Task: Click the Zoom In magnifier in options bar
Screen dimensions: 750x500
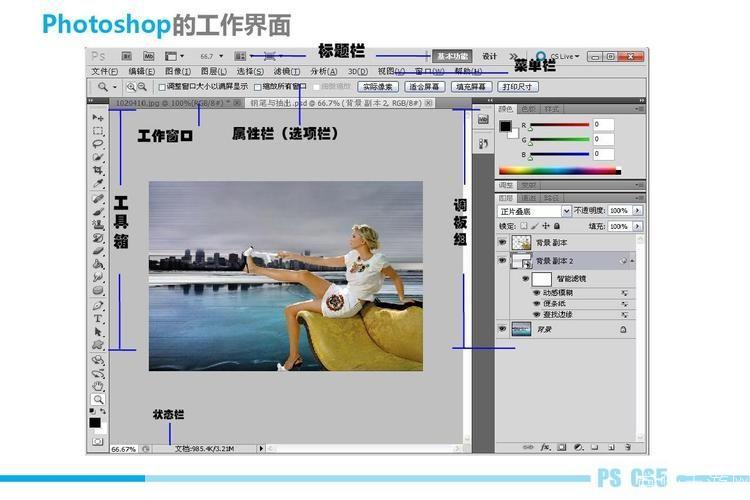Action: (131, 87)
